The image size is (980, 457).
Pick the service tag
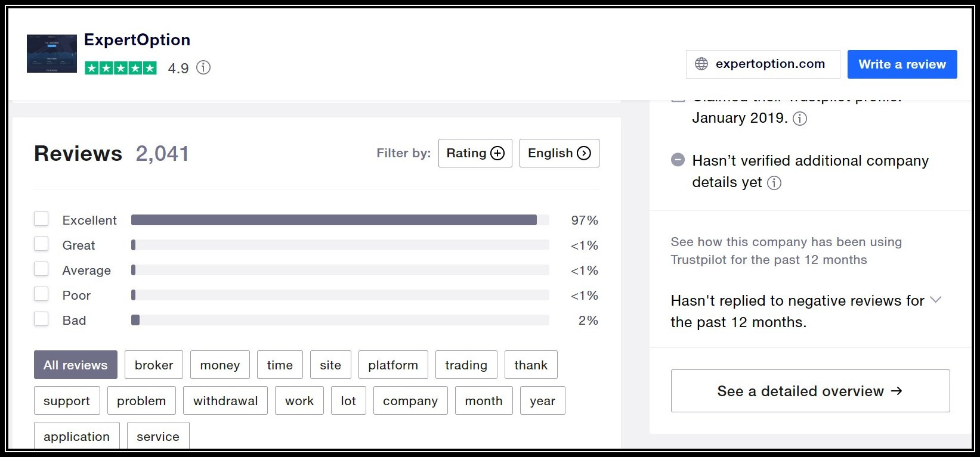(158, 436)
